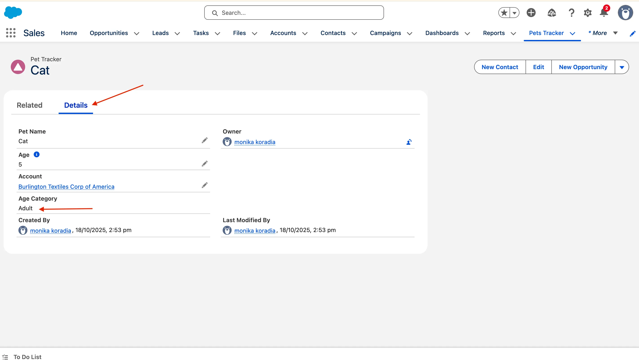This screenshot has width=639, height=364.
Task: Click the Trailhead guidance icon
Action: tap(551, 13)
